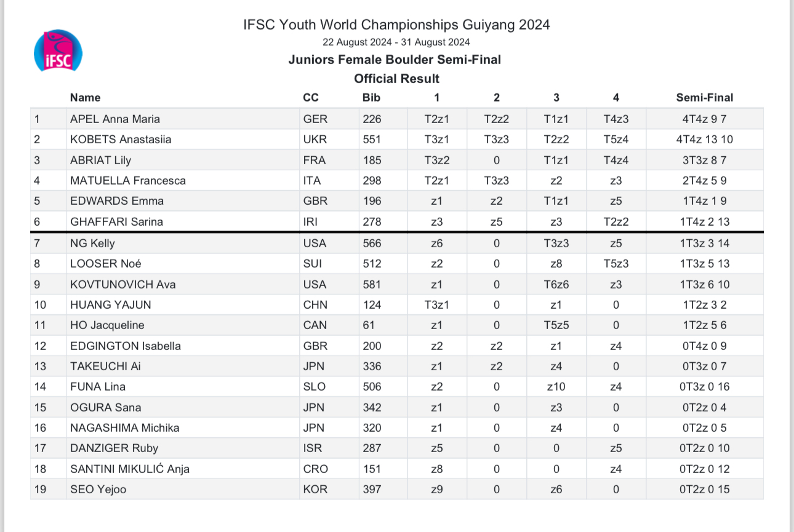Click LOOSER Noé's boulder 4 result
Screen dimensions: 794x532
click(616, 264)
